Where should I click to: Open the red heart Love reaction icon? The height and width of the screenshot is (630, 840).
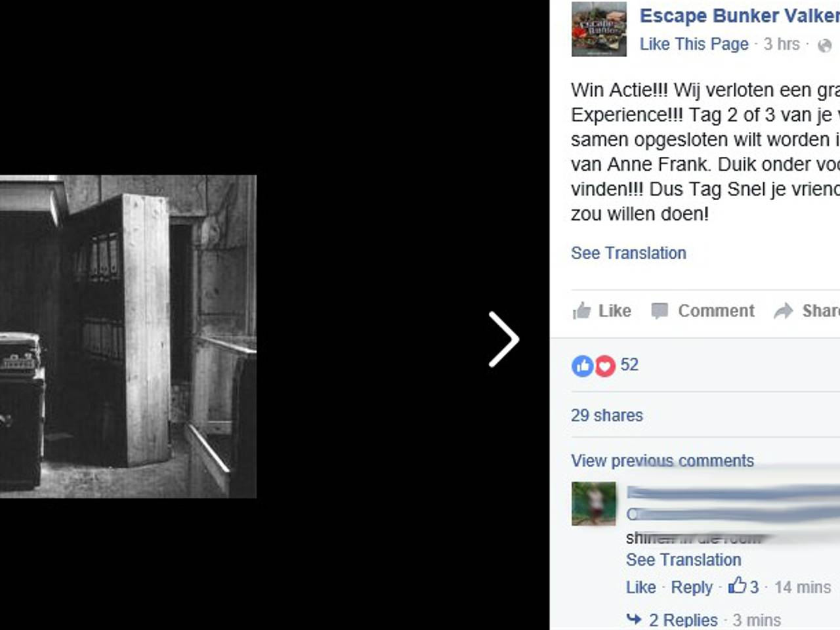click(605, 366)
